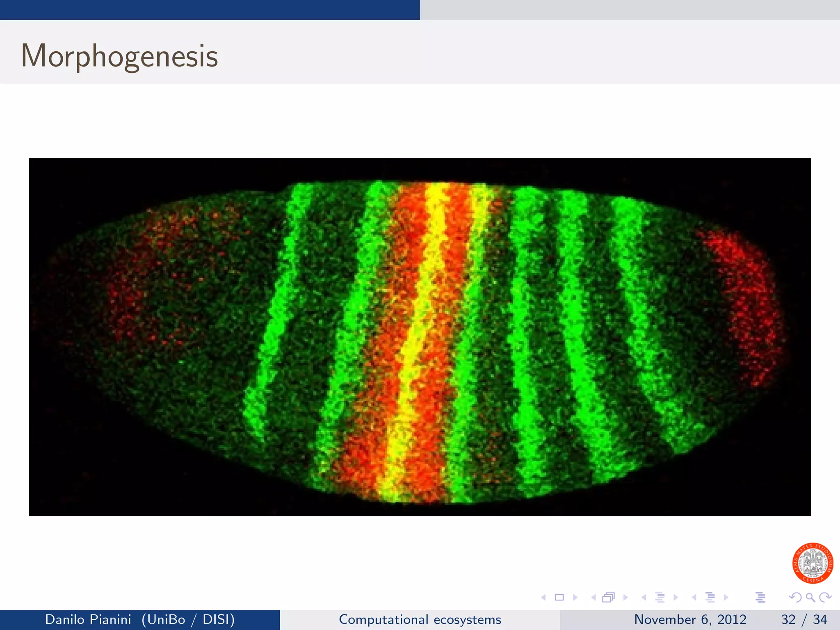The height and width of the screenshot is (630, 840).
Task: Click the fluorescent embryo stripe image
Action: [420, 337]
